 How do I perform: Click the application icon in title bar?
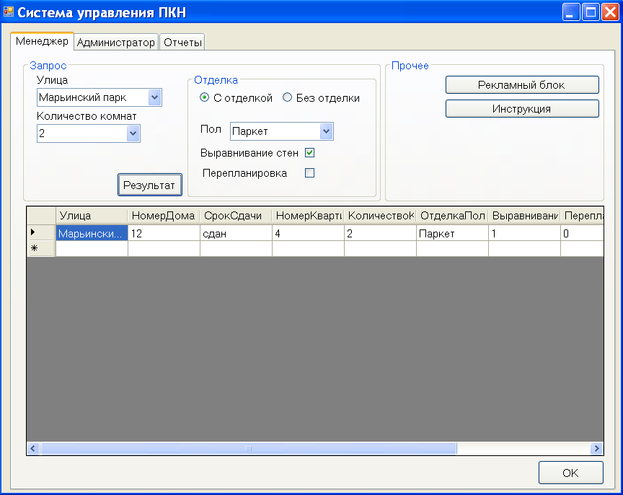tap(8, 12)
